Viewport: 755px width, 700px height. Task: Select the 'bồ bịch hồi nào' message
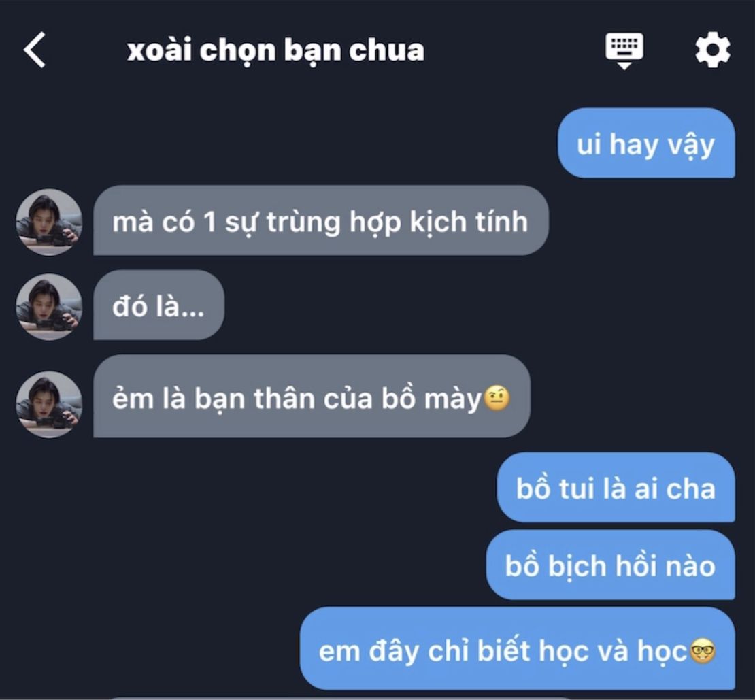click(x=611, y=565)
